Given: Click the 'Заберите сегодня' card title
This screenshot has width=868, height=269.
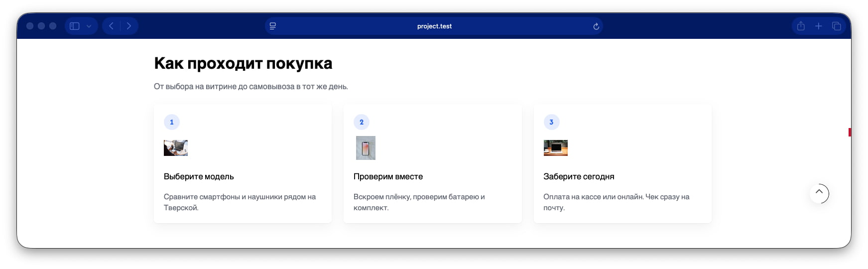Looking at the screenshot, I should [579, 176].
